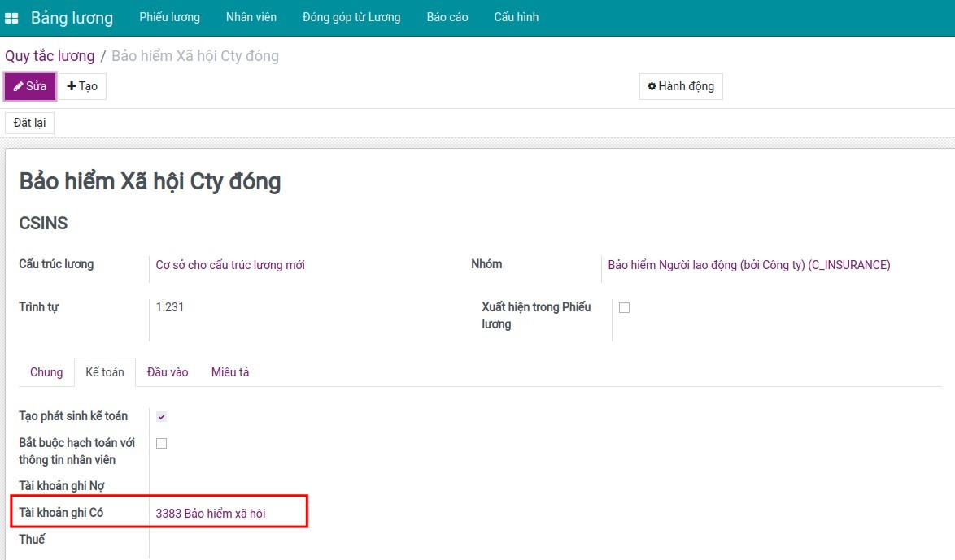Switch to the Miêu tả tab
Screen dimensions: 955x560
[x=230, y=372]
